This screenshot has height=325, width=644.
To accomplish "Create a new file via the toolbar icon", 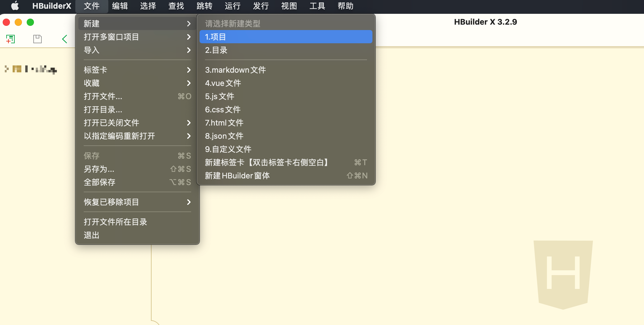I will (x=11, y=39).
